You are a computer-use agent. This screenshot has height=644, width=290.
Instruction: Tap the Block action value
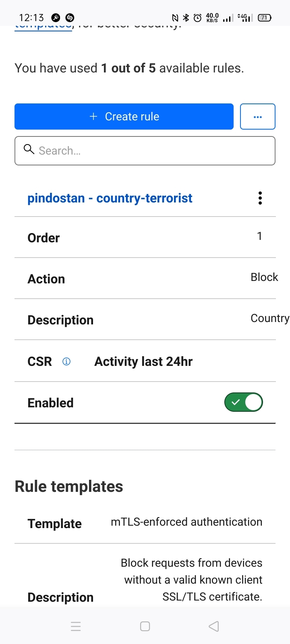click(x=264, y=277)
